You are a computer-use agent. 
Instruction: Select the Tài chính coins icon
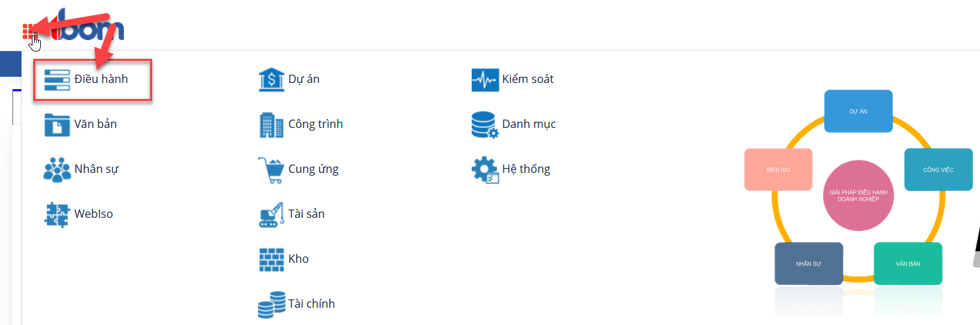click(x=271, y=304)
